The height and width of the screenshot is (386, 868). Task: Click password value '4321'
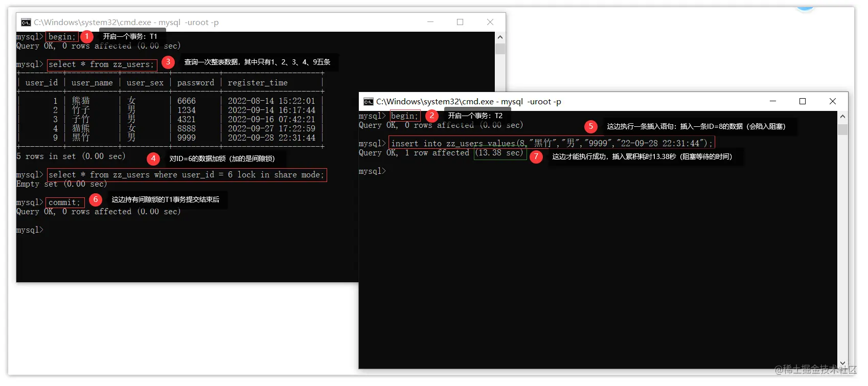[187, 120]
